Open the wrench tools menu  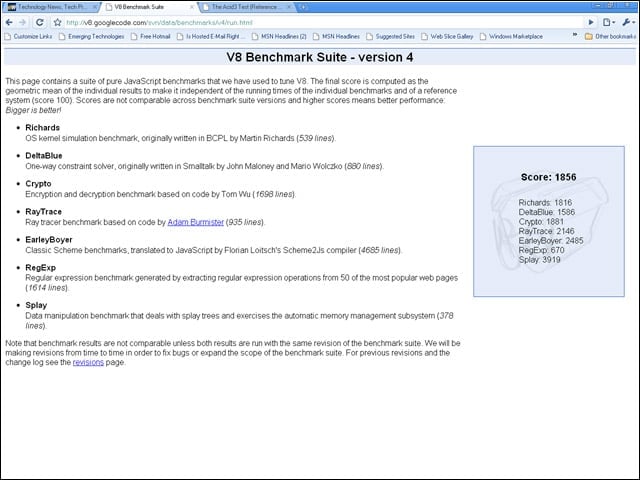click(x=628, y=22)
